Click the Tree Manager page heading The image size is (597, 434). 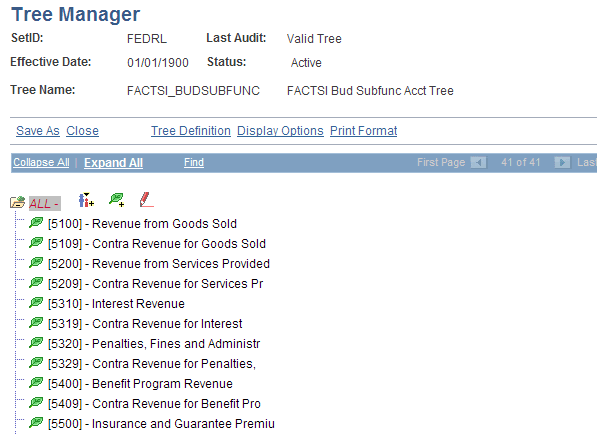pyautogui.click(x=76, y=14)
